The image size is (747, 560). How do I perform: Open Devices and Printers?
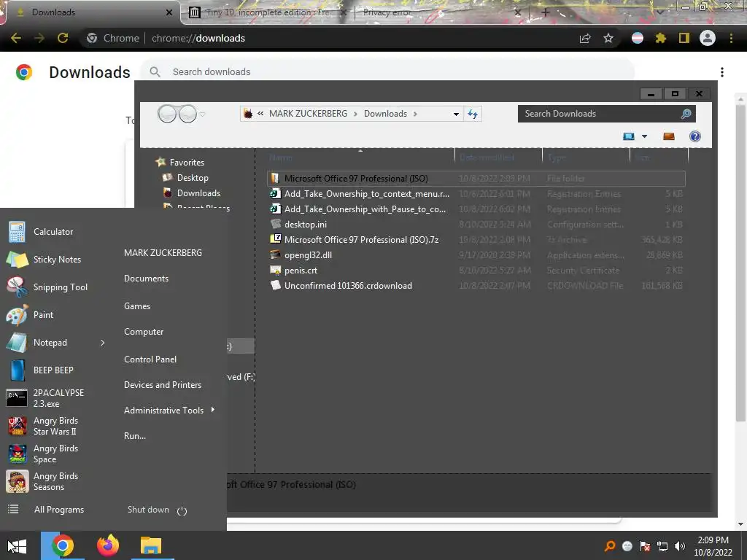point(163,385)
